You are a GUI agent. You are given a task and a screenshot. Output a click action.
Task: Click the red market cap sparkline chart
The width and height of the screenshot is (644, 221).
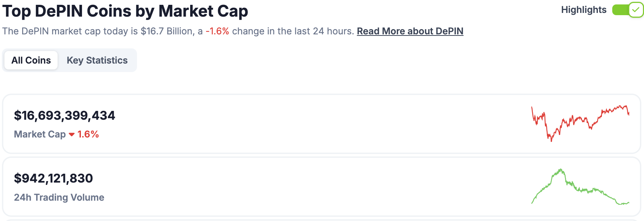[580, 123]
